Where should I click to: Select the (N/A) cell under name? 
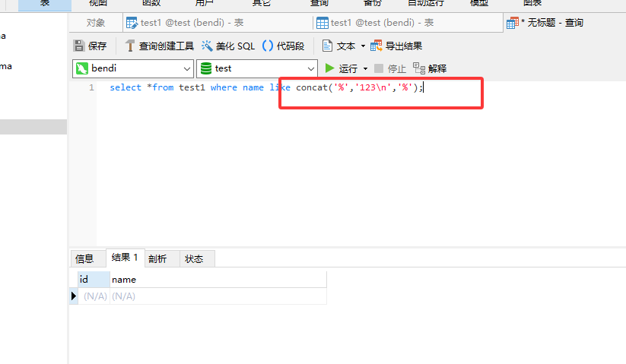218,296
